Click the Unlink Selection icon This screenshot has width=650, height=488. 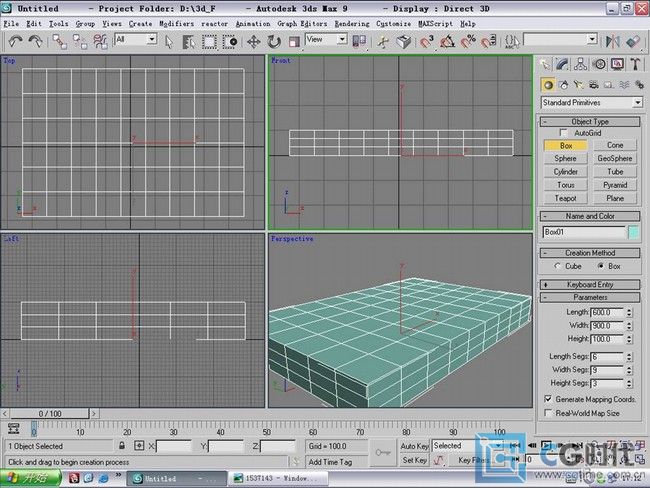pyautogui.click(x=80, y=42)
